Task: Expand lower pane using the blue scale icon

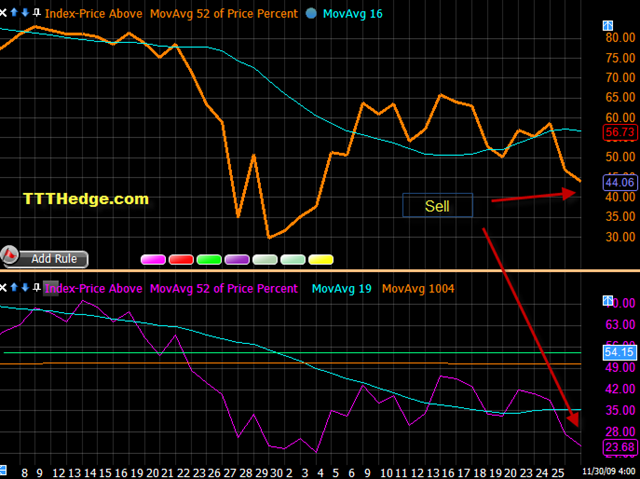Action: click(608, 301)
